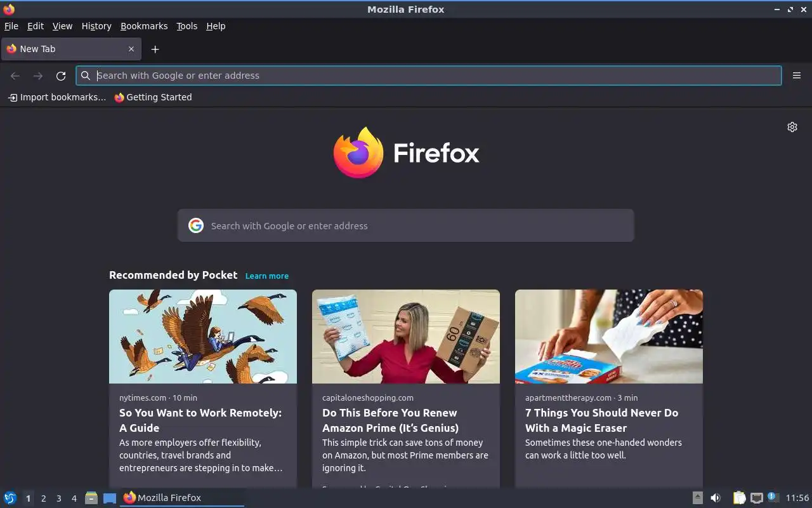Focus the URL address bar

pos(429,76)
